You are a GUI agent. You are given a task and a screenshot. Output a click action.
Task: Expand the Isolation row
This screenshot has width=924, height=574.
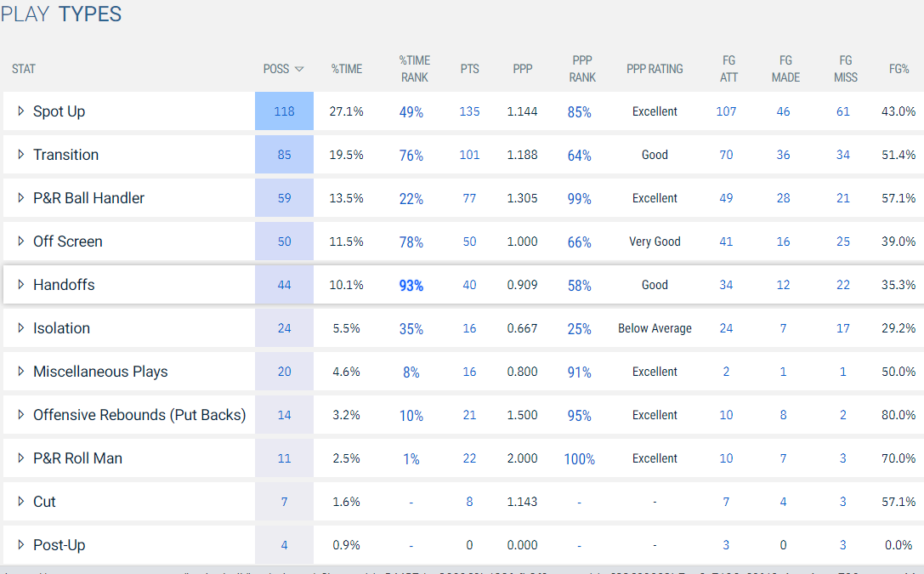click(x=20, y=327)
